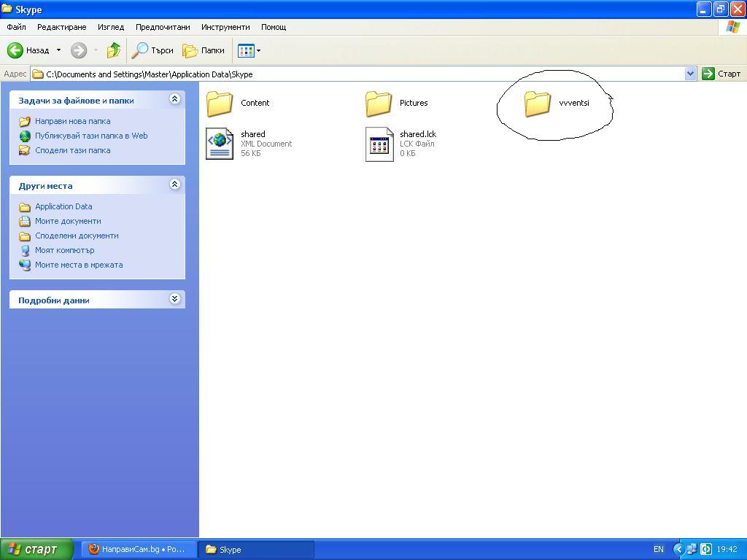Open the Инструменти menu
Viewport: 747px width, 560px height.
tap(225, 27)
